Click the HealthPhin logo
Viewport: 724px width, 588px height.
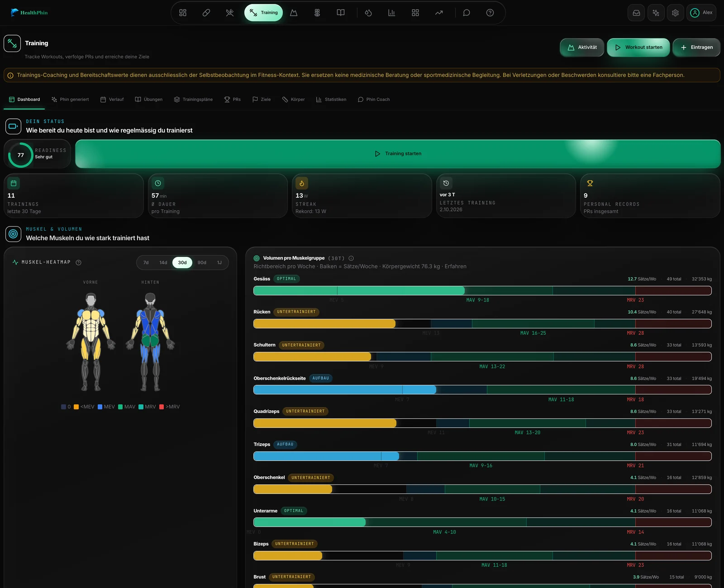pos(29,13)
